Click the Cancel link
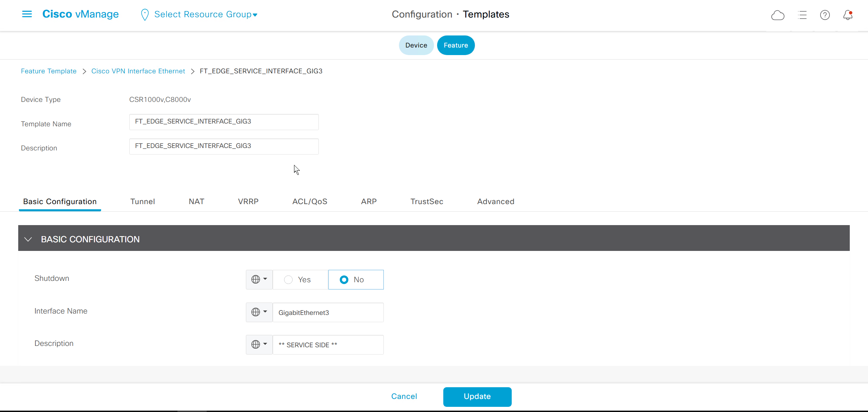This screenshot has height=412, width=868. pos(404,397)
